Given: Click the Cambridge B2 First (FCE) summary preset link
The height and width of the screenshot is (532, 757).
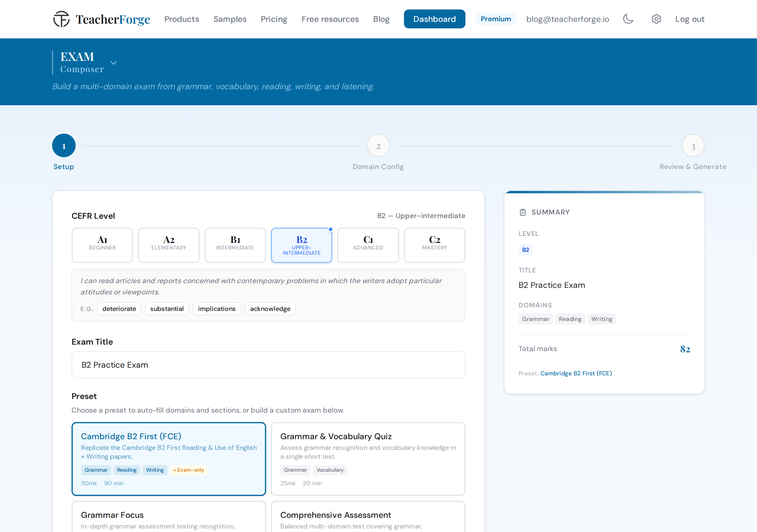Looking at the screenshot, I should tap(576, 374).
